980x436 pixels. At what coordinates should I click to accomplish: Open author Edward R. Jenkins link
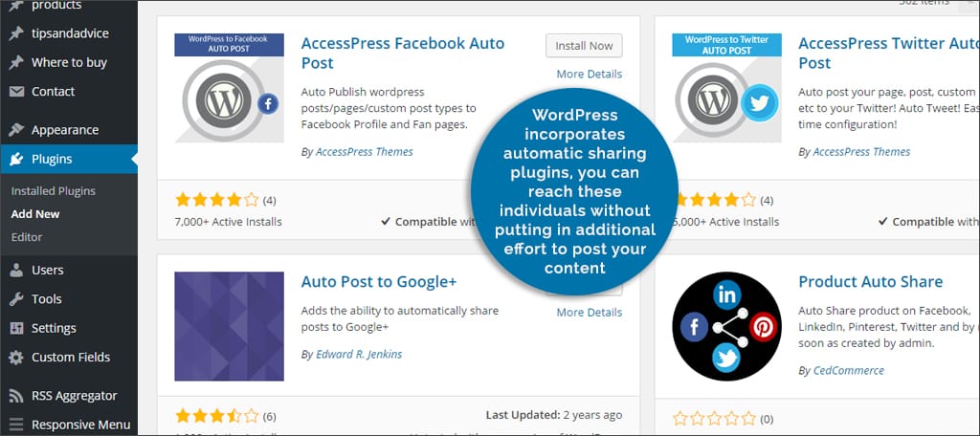359,354
